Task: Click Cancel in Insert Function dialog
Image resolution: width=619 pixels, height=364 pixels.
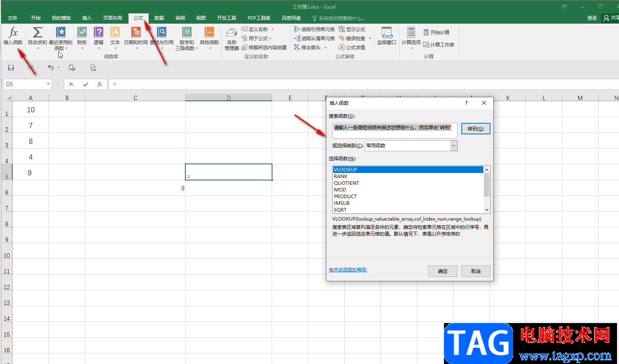Action: point(476,271)
